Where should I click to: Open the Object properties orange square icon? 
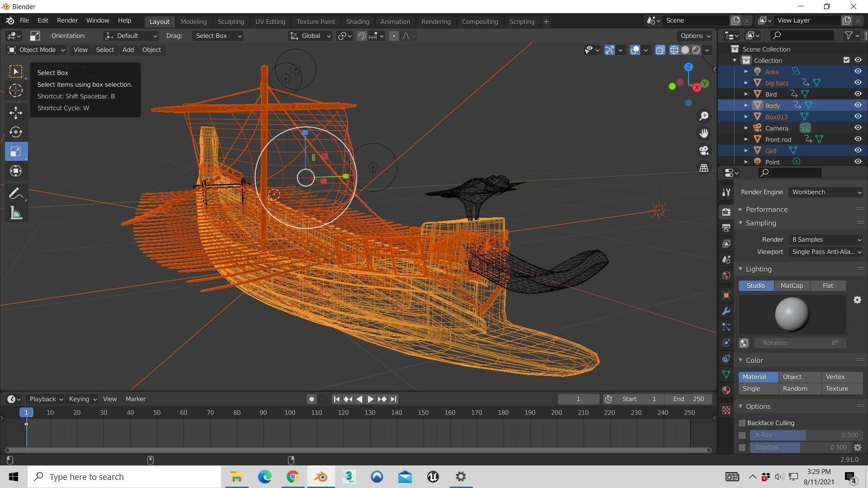click(726, 296)
